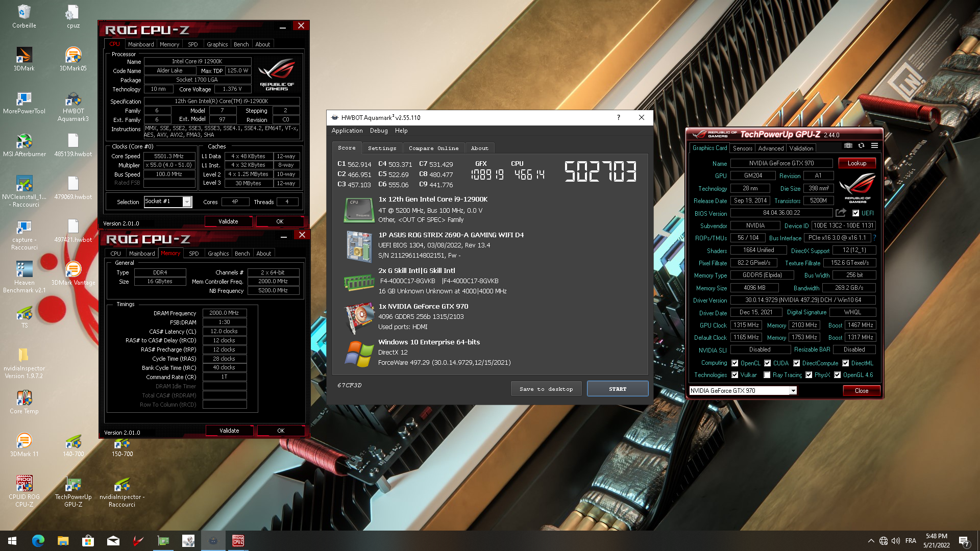Image resolution: width=980 pixels, height=551 pixels.
Task: Click the GPU Name field in GPU-Z
Action: (x=781, y=163)
